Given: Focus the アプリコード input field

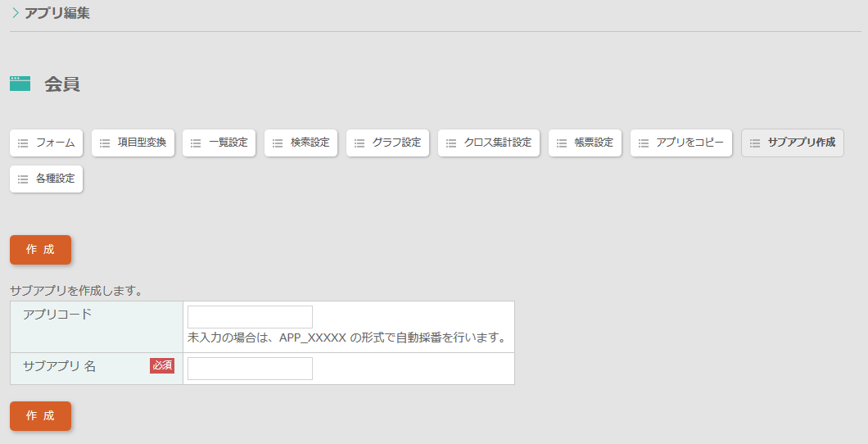Looking at the screenshot, I should (250, 317).
